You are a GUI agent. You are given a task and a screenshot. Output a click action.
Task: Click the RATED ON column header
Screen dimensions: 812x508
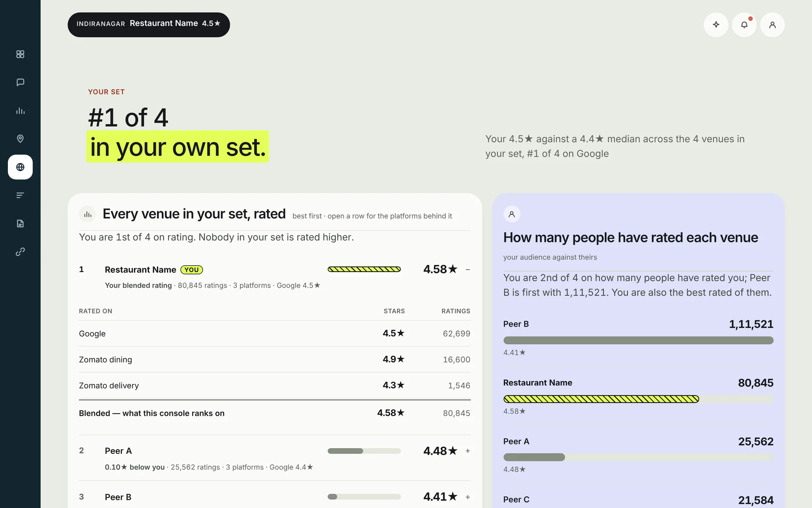point(95,311)
